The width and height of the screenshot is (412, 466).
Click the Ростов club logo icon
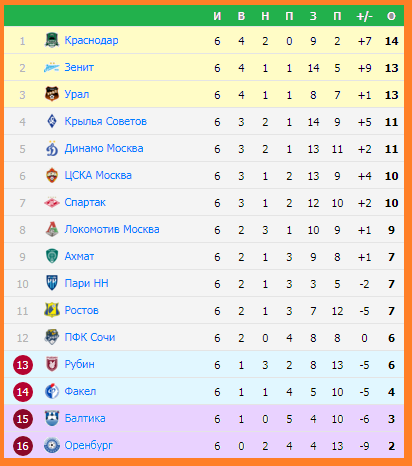tap(52, 310)
